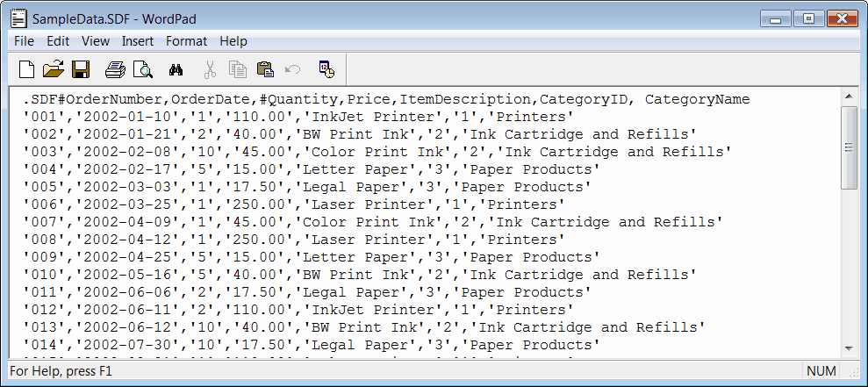The width and height of the screenshot is (868, 387).
Task: Insert Date/Time using calendar clock icon
Action: tap(326, 69)
